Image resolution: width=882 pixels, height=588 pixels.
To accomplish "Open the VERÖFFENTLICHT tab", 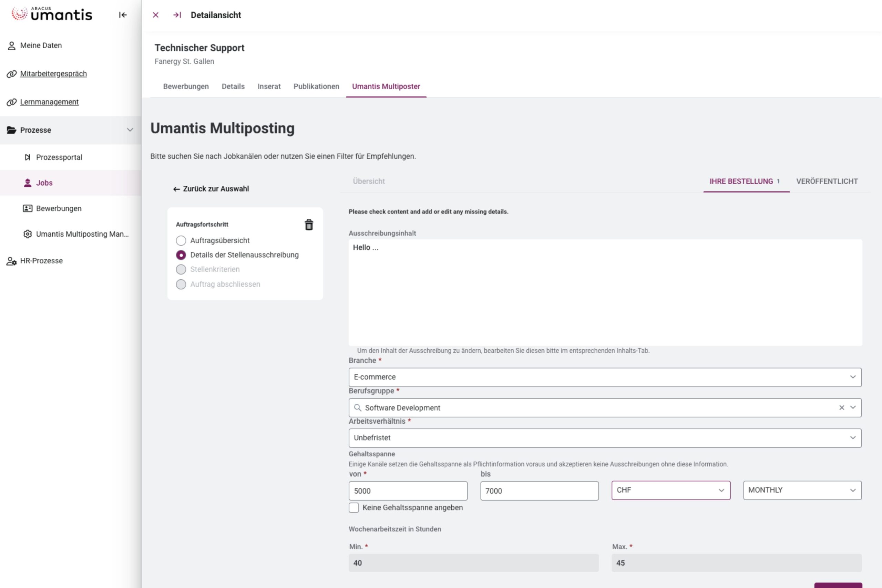I will coord(827,182).
